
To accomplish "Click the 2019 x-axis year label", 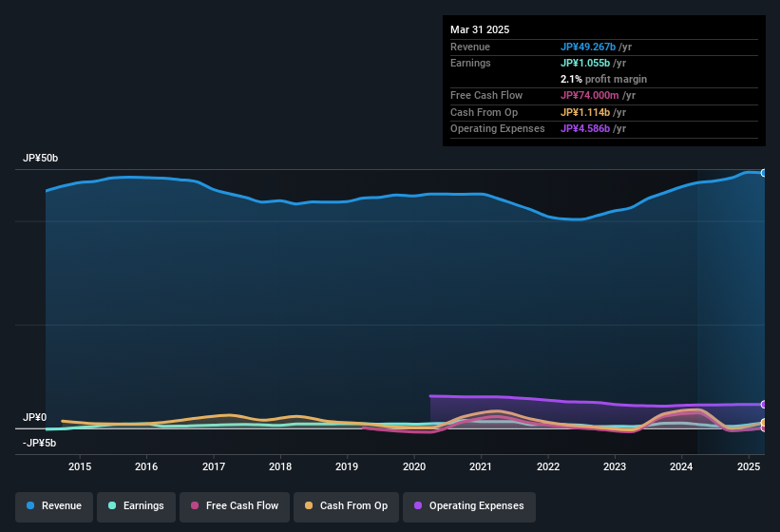I will pos(347,466).
